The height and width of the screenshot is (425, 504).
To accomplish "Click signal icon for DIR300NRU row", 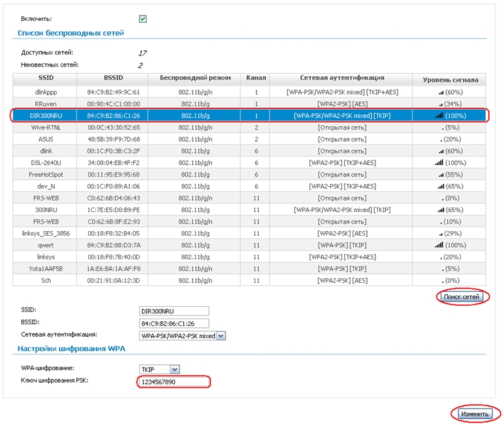I will point(439,116).
